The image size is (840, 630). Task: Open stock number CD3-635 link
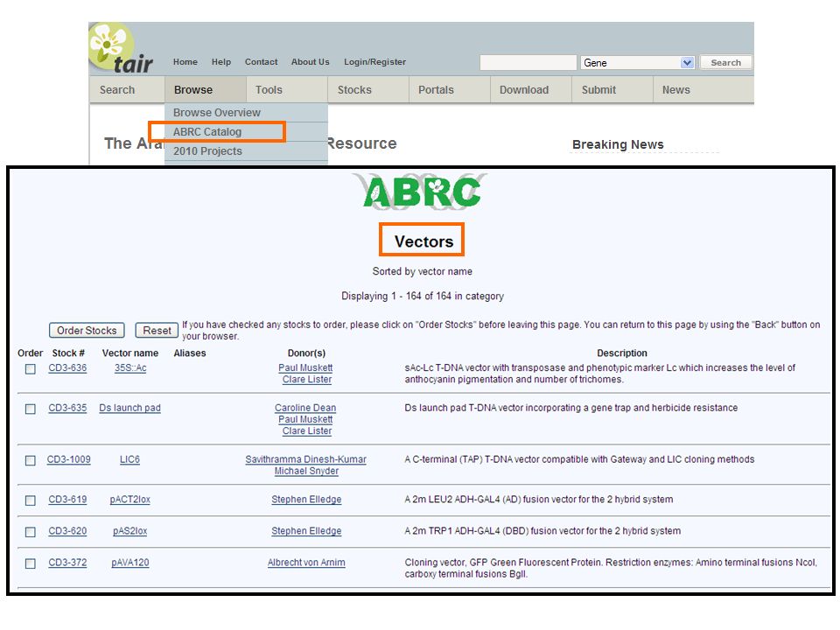(x=67, y=408)
